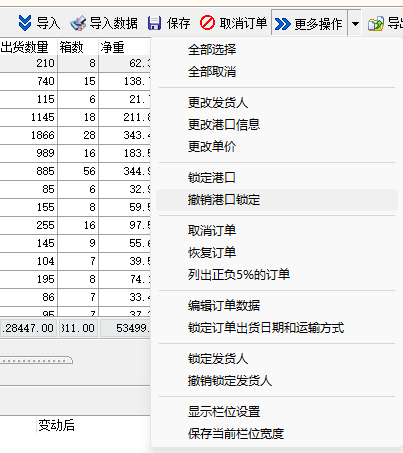
Task: Click the 保存 floppy disk icon
Action: 154,23
